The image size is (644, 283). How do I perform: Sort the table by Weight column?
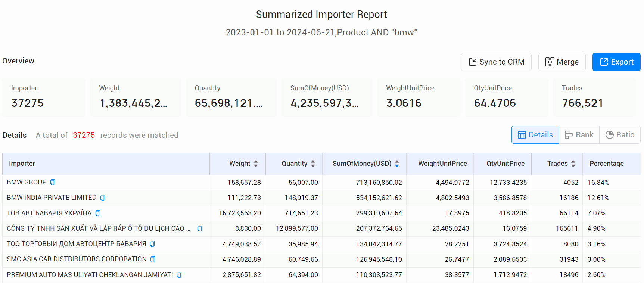(256, 164)
